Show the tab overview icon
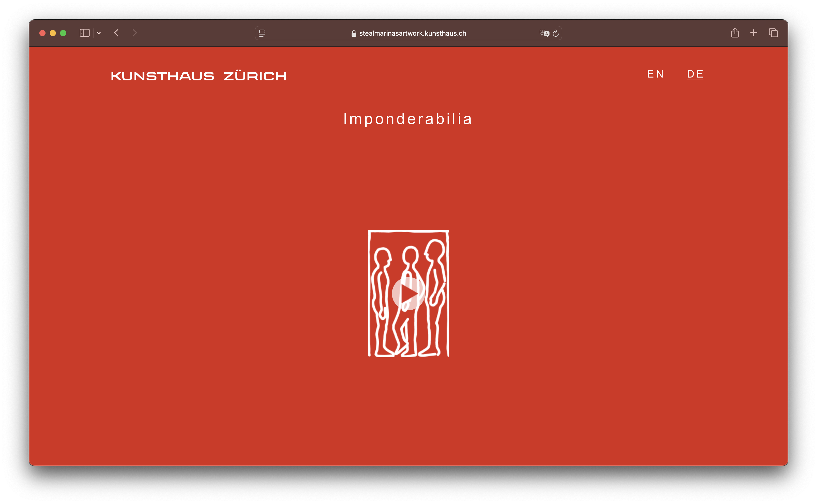The width and height of the screenshot is (817, 504). 773,33
